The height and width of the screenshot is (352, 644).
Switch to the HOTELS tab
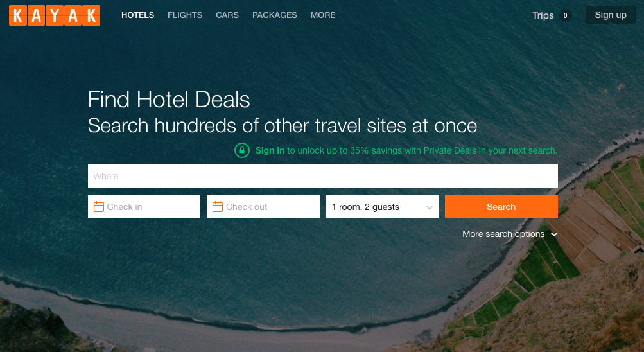pos(137,15)
